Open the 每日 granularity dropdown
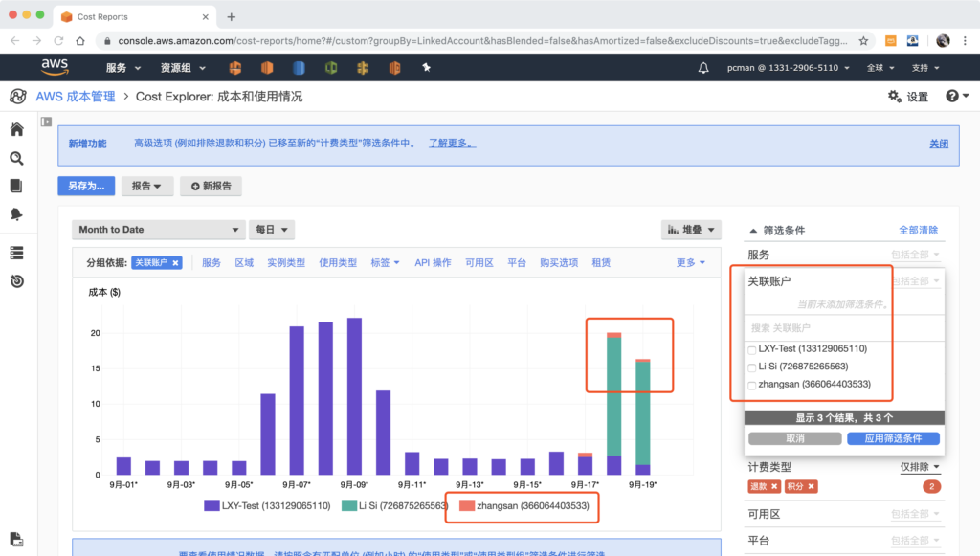Screen dimensions: 980x556 (x=271, y=230)
